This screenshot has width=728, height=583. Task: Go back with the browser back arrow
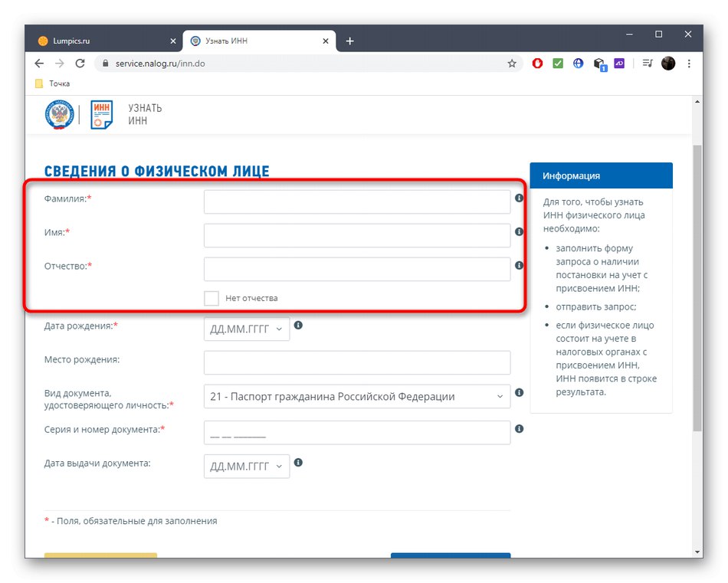point(39,64)
